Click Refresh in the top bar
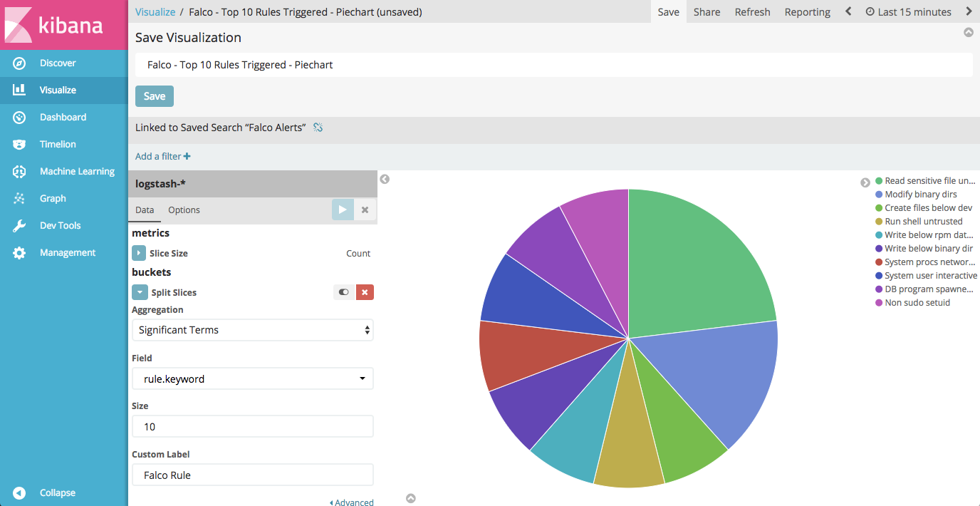The width and height of the screenshot is (980, 506). click(753, 12)
